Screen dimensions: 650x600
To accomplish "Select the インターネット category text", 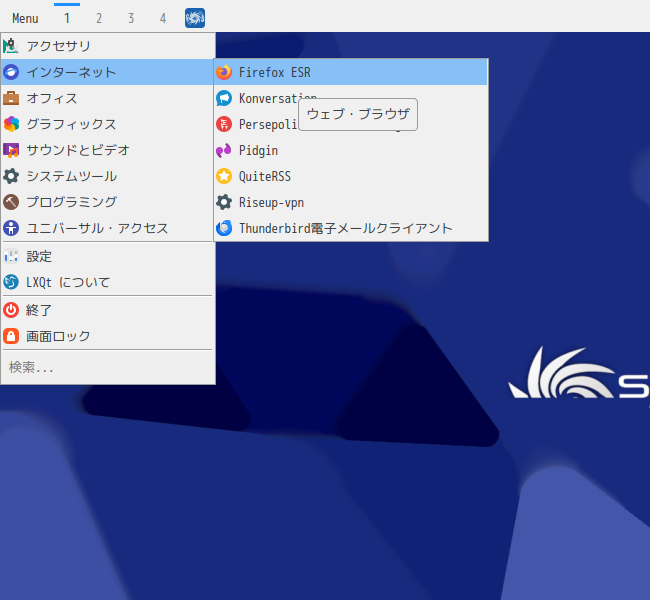I will point(71,72).
